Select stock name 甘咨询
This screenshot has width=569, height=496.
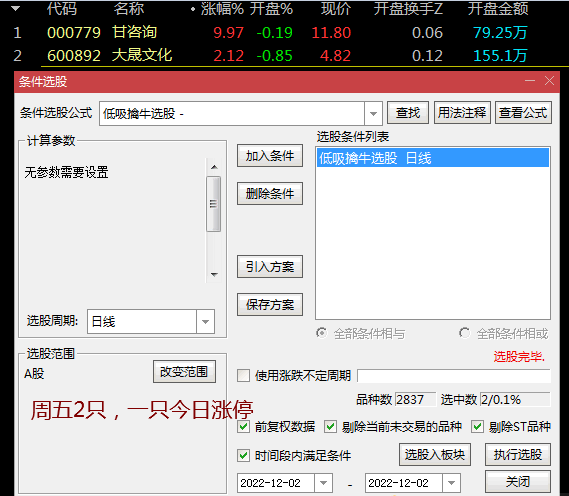pyautogui.click(x=134, y=32)
